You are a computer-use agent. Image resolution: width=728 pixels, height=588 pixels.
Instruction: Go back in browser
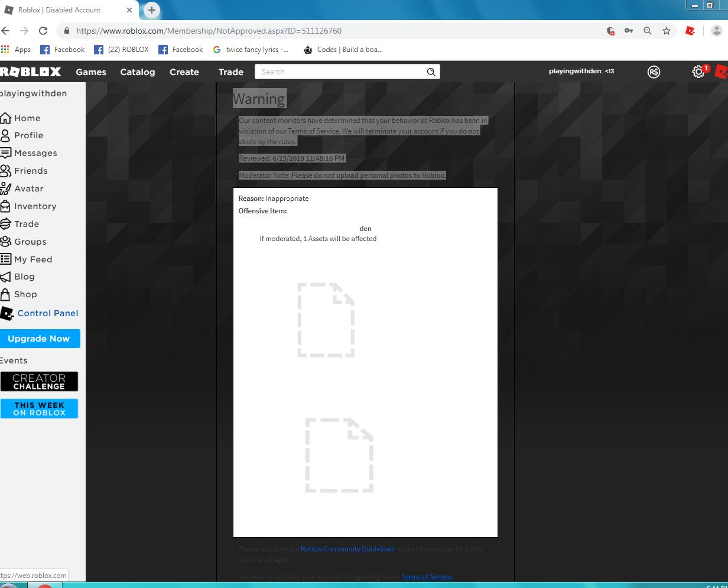click(x=5, y=31)
